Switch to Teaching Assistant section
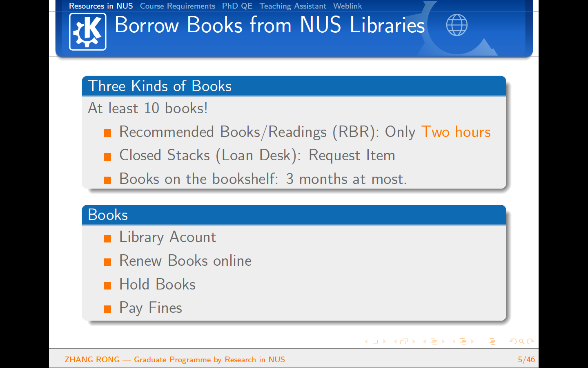Viewport: 588px width, 368px height. pos(293,6)
